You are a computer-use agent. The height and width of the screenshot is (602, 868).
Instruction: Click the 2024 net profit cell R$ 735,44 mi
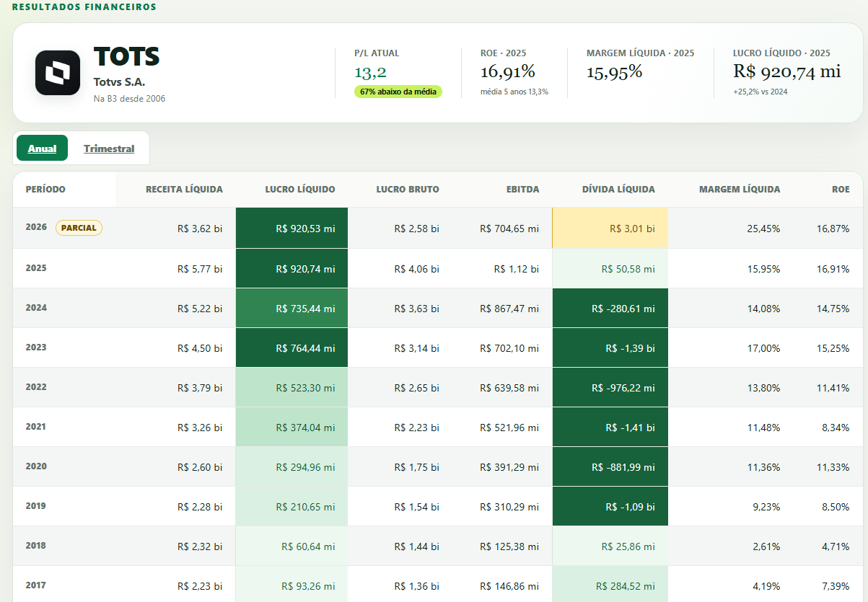click(x=291, y=308)
